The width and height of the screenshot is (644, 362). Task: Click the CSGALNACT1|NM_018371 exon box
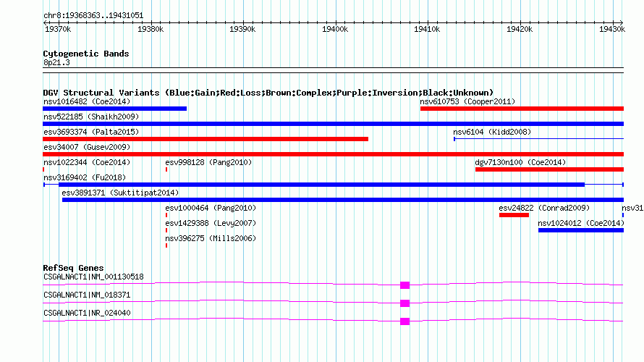tap(405, 303)
